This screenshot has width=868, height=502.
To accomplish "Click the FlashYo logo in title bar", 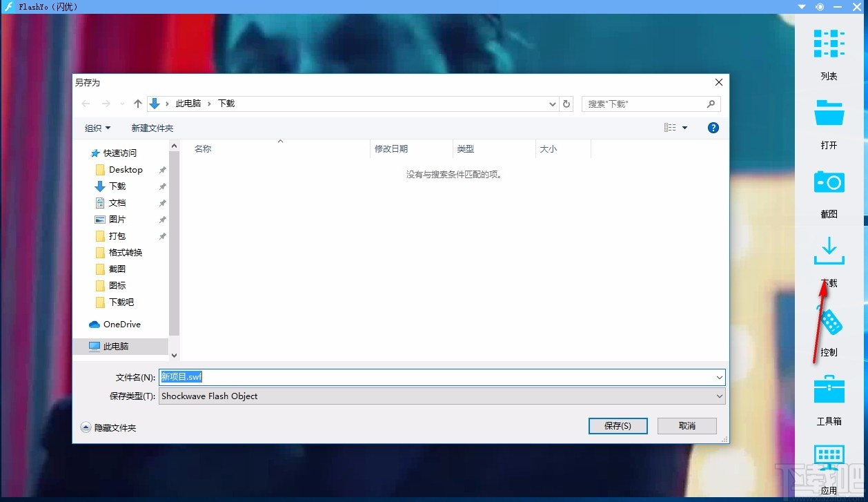I will pyautogui.click(x=8, y=7).
